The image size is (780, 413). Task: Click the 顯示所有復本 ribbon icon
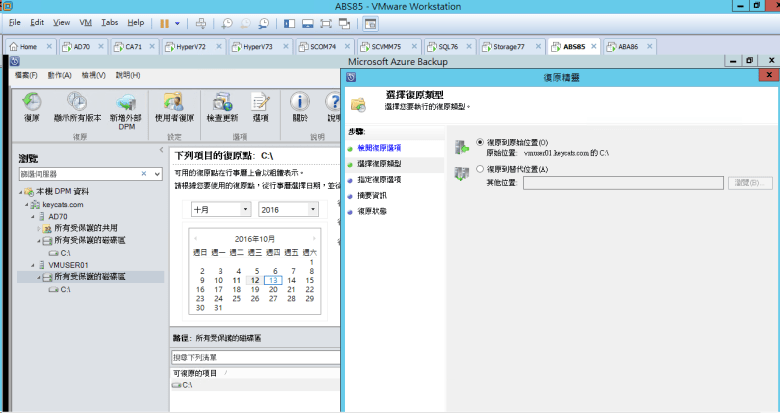(x=76, y=106)
